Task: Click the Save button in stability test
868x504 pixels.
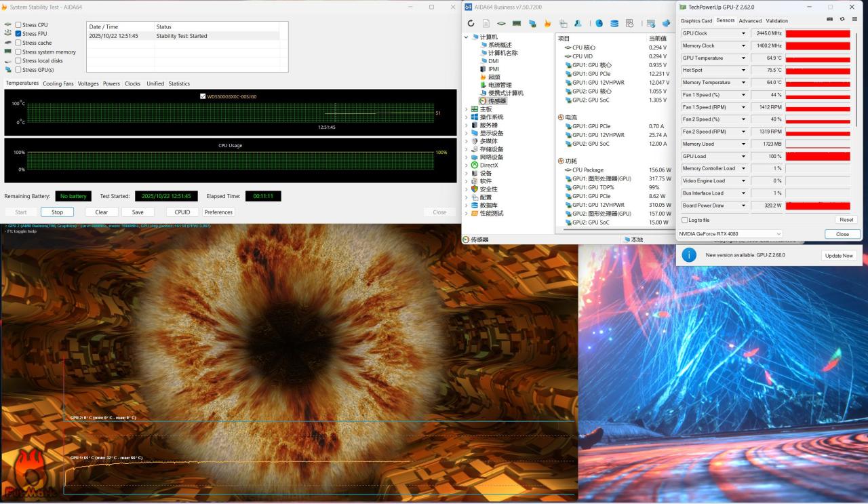Action: click(x=138, y=212)
